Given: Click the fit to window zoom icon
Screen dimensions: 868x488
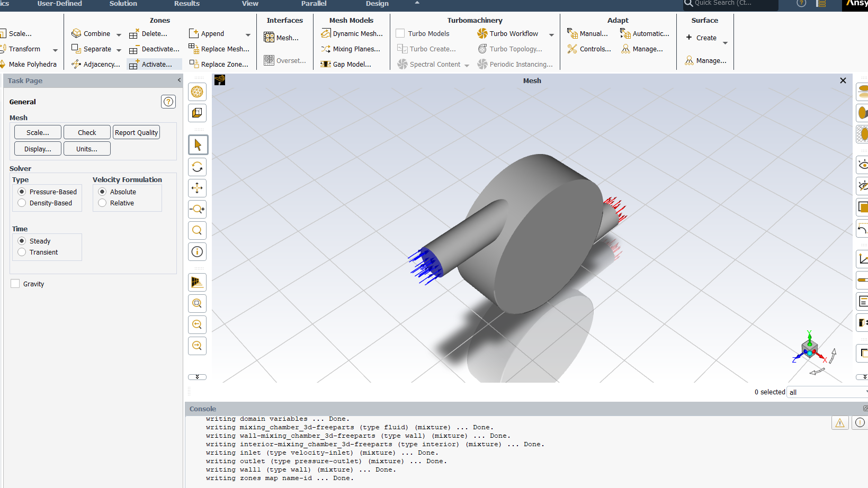Looking at the screenshot, I should 197,303.
